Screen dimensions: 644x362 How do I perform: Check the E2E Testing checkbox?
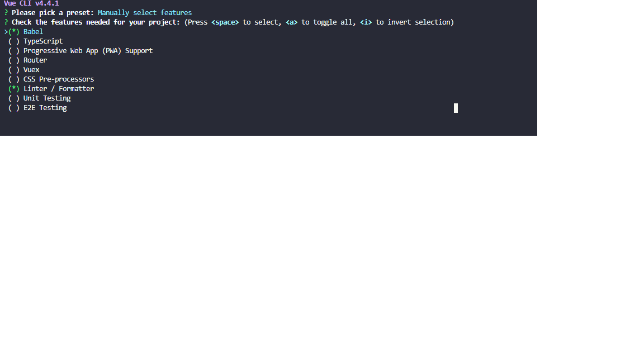14,108
